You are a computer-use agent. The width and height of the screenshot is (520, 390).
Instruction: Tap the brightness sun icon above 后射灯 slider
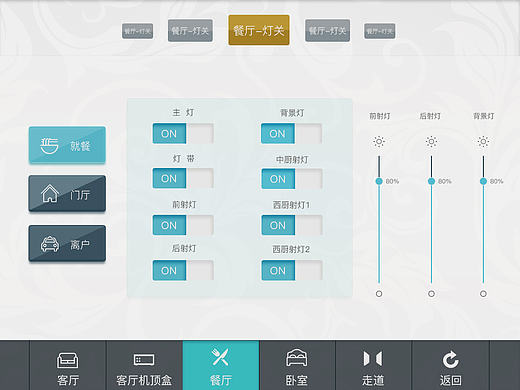click(x=431, y=141)
